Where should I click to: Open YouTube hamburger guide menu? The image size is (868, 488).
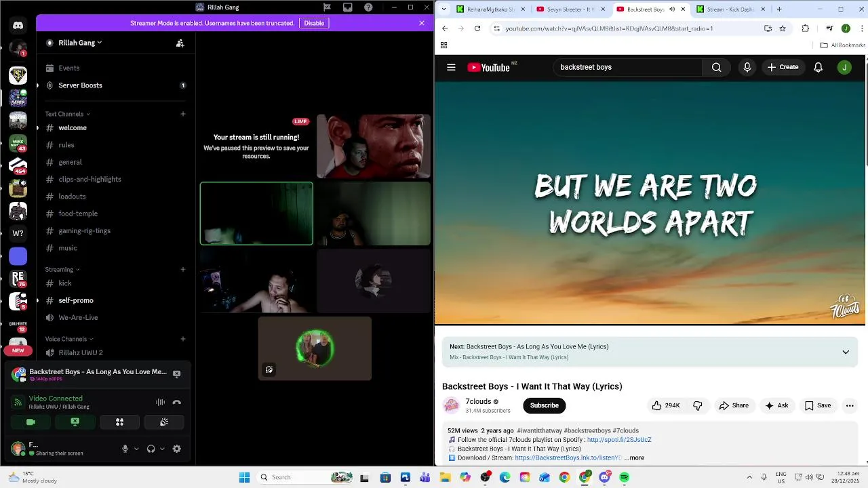[x=451, y=67]
